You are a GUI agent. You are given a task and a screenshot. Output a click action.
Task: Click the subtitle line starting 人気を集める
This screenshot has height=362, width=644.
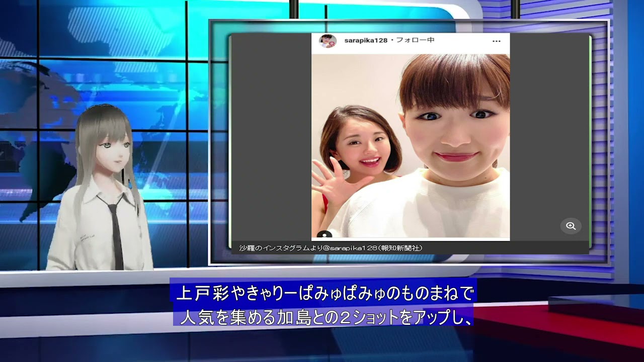point(325,317)
